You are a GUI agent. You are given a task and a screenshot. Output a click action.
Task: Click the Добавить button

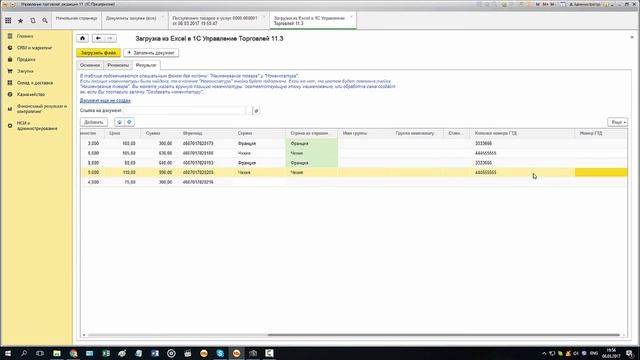[x=94, y=122]
